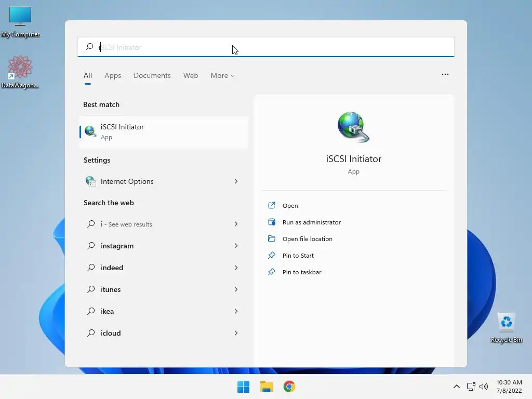This screenshot has width=532, height=399.
Task: Open the three-dots options menu
Action: click(445, 74)
